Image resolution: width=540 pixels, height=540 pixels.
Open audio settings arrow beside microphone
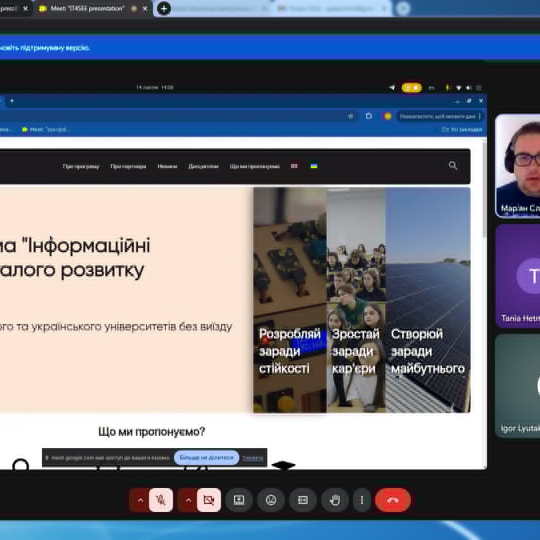pyautogui.click(x=139, y=500)
